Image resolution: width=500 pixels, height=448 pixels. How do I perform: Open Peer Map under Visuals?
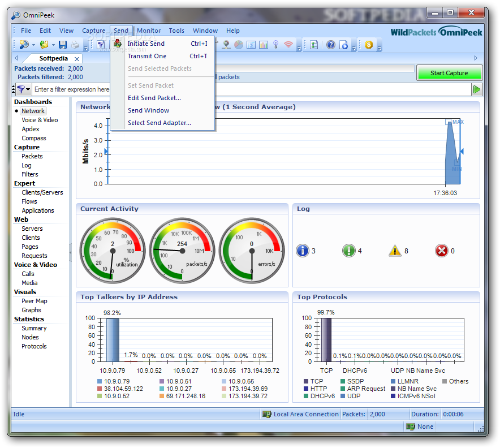pos(35,301)
